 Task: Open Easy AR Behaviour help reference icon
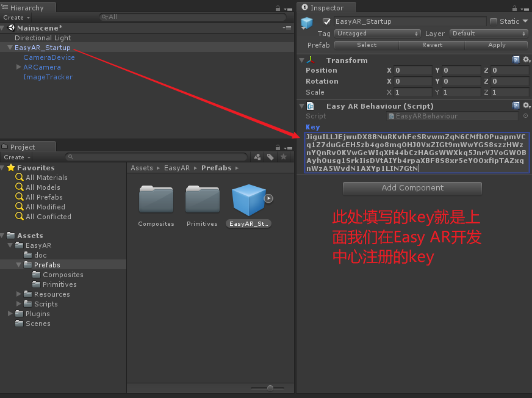tap(516, 106)
